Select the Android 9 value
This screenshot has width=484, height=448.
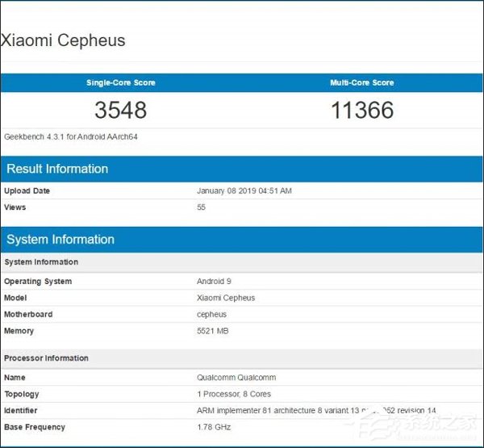tap(214, 282)
